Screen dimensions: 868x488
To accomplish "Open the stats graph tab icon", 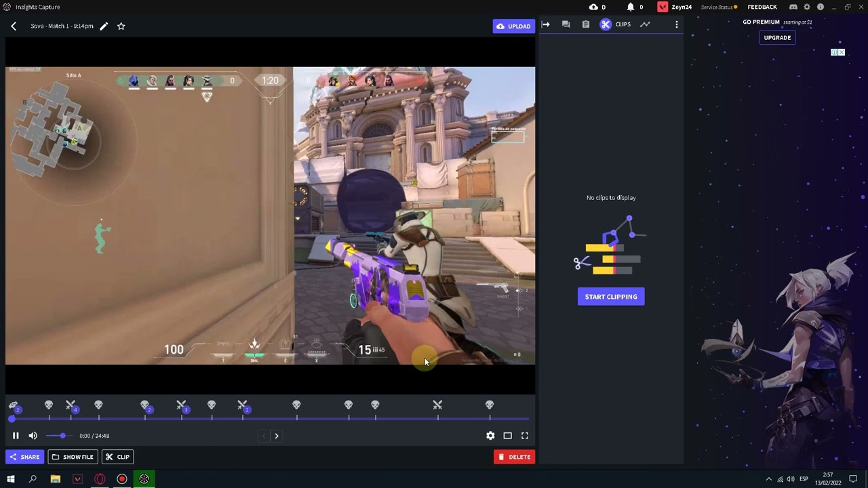I will pyautogui.click(x=645, y=24).
